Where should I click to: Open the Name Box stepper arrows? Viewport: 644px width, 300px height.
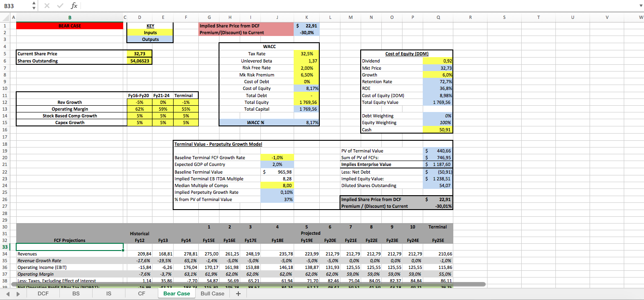coord(34,6)
